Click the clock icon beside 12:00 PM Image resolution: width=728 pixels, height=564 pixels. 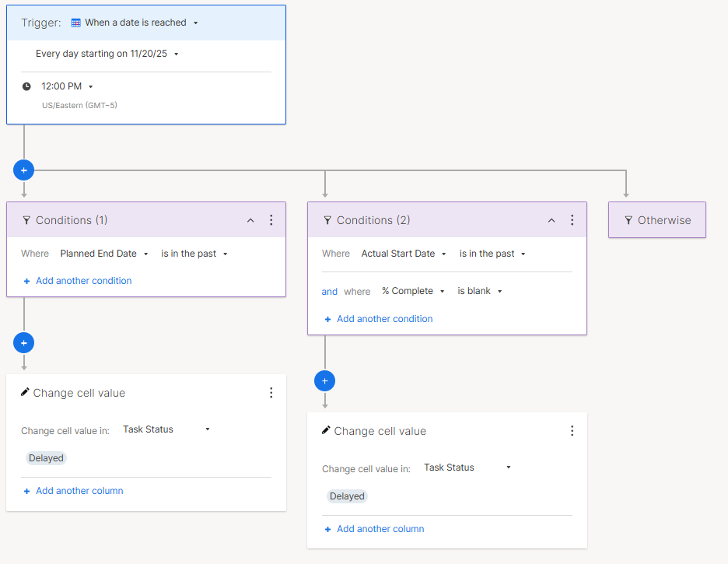coord(27,86)
